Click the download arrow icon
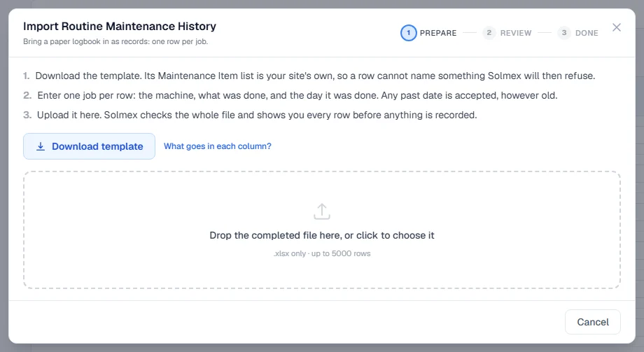 coord(41,146)
